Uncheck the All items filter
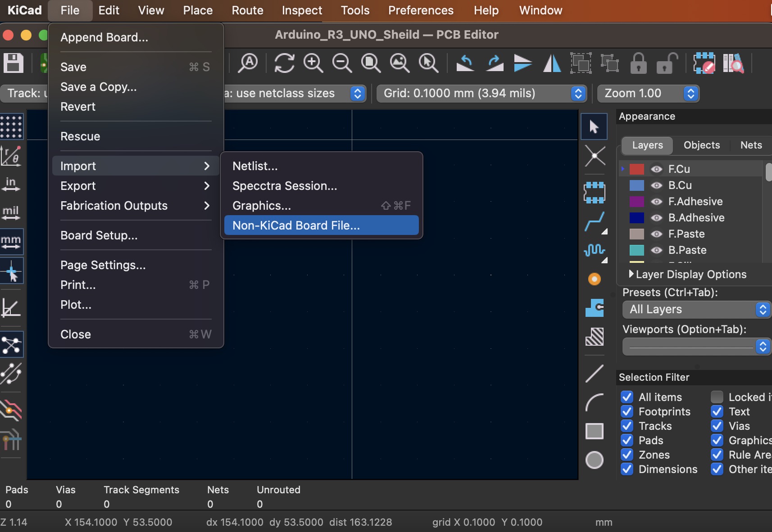This screenshot has width=772, height=532. pyautogui.click(x=627, y=397)
